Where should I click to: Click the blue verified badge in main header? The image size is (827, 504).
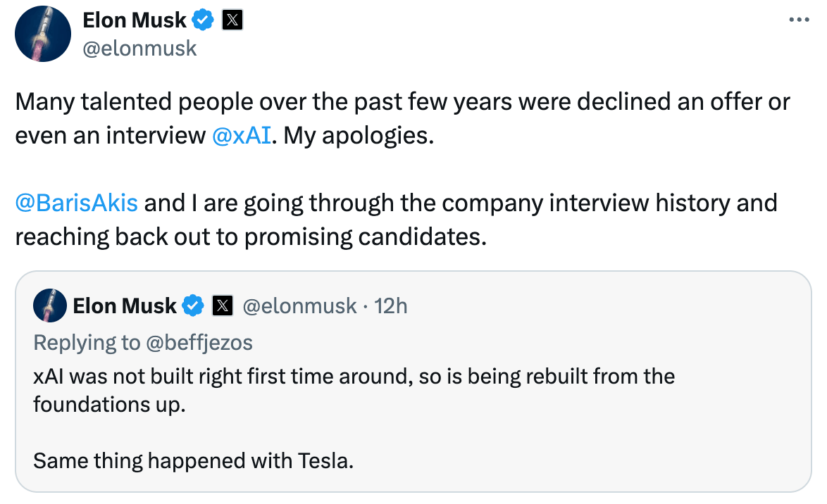204,21
